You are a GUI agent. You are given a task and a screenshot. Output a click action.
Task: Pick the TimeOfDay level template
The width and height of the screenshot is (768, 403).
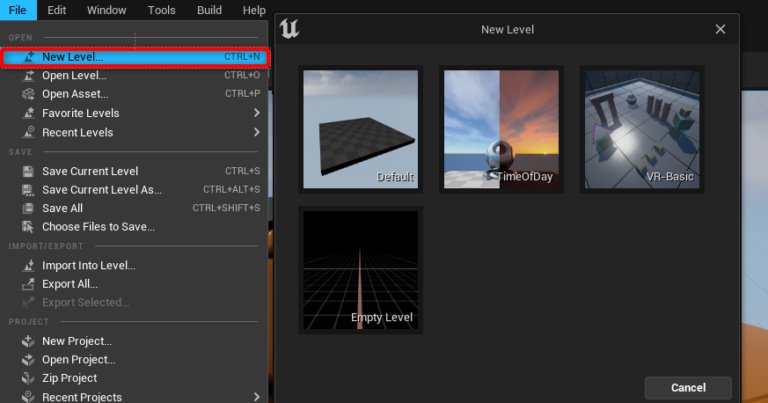click(501, 129)
